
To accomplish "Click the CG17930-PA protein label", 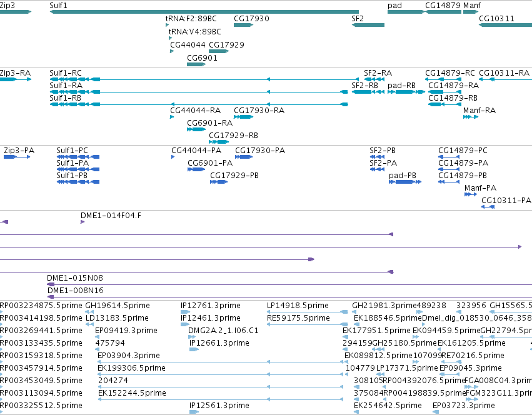I will [260, 151].
